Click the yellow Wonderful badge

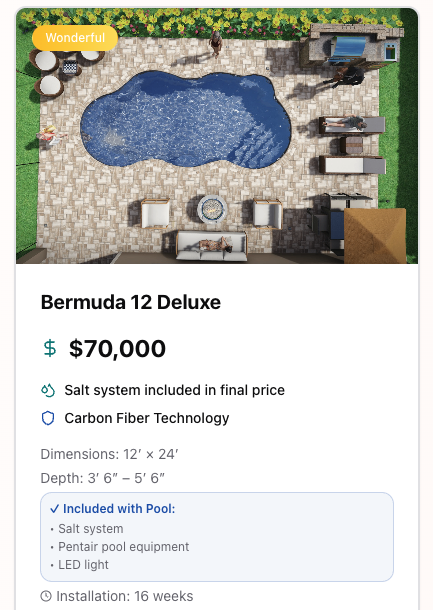pos(75,38)
